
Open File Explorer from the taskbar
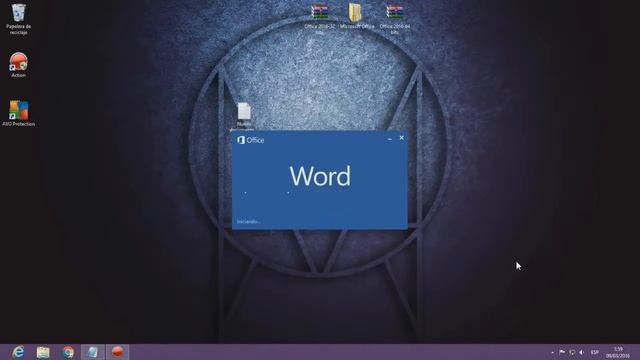43,352
